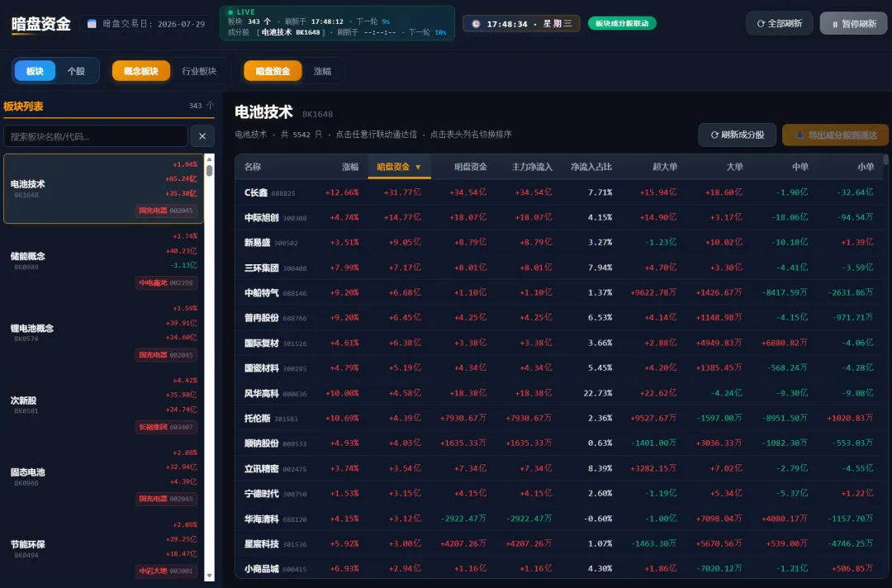Select the 板块 view toggle

[35, 71]
